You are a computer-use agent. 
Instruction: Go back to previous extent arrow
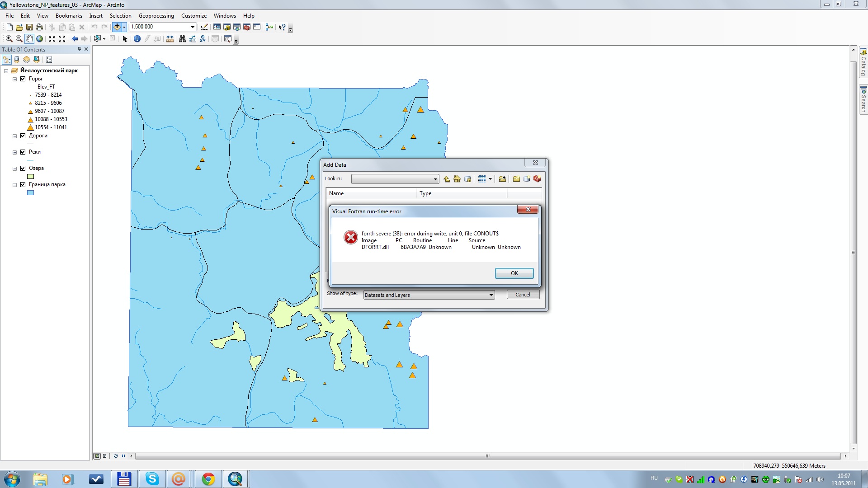[75, 39]
